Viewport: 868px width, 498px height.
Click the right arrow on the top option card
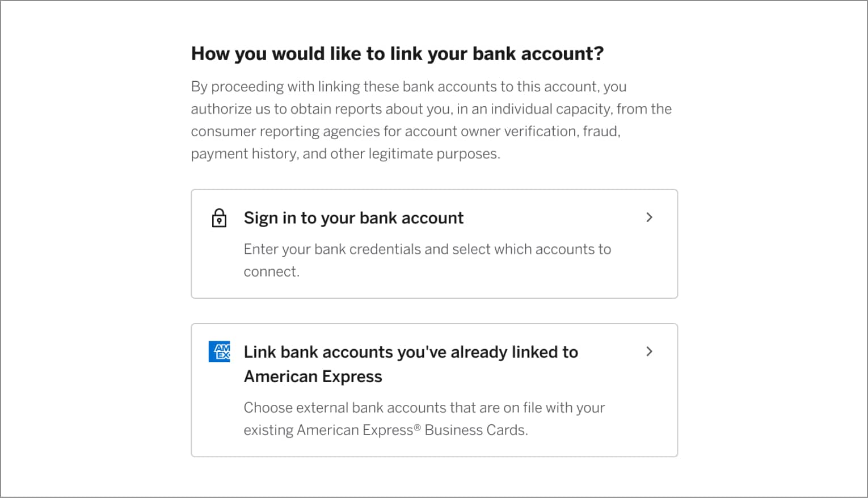[x=650, y=217]
